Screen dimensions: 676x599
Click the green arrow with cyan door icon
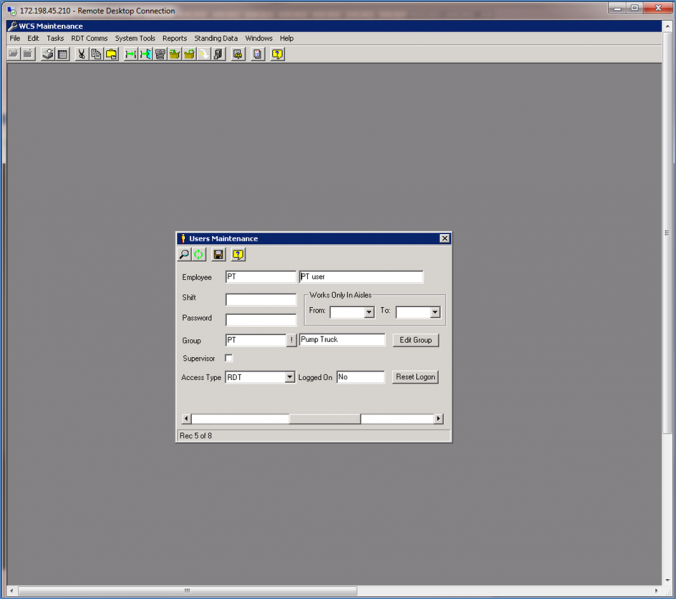click(x=145, y=54)
